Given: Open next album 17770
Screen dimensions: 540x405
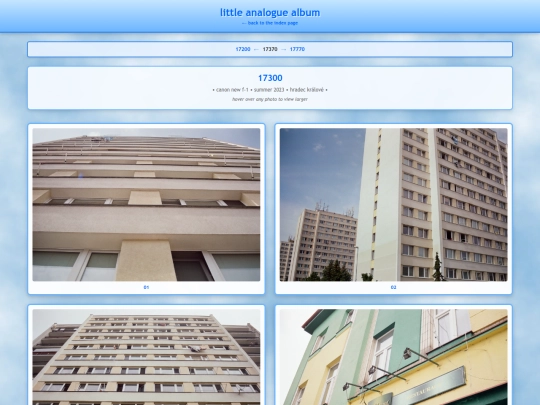Looking at the screenshot, I should pos(297,49).
